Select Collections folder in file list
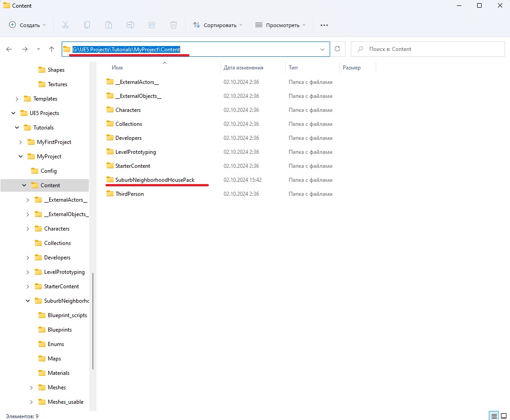510x420 pixels. coord(129,124)
